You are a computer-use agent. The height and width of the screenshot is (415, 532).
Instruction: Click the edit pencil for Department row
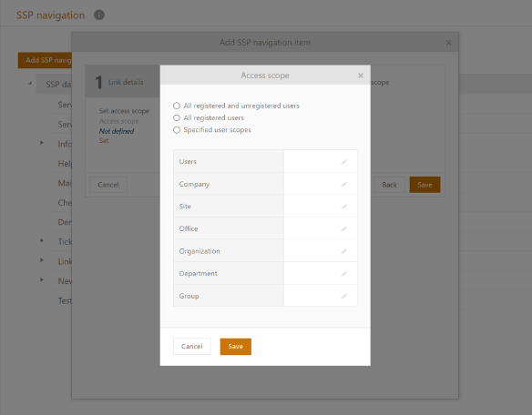pyautogui.click(x=344, y=274)
